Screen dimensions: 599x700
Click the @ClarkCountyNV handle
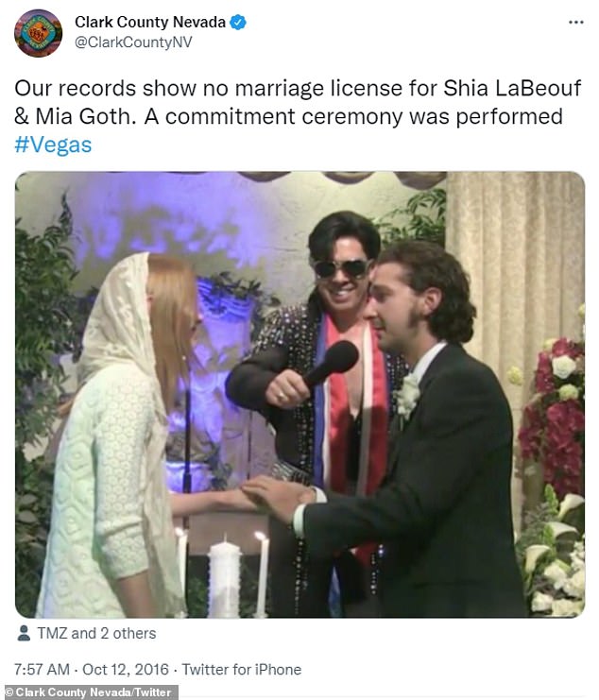click(133, 42)
